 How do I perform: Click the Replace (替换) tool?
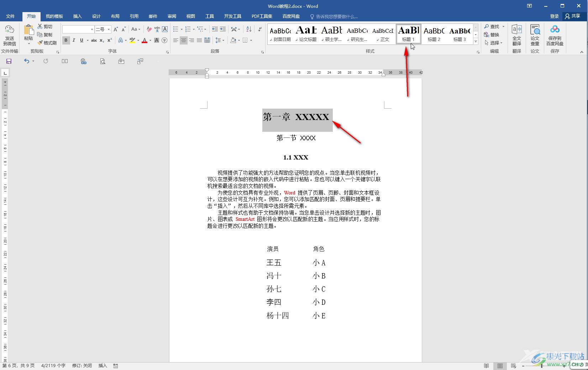[x=491, y=35]
